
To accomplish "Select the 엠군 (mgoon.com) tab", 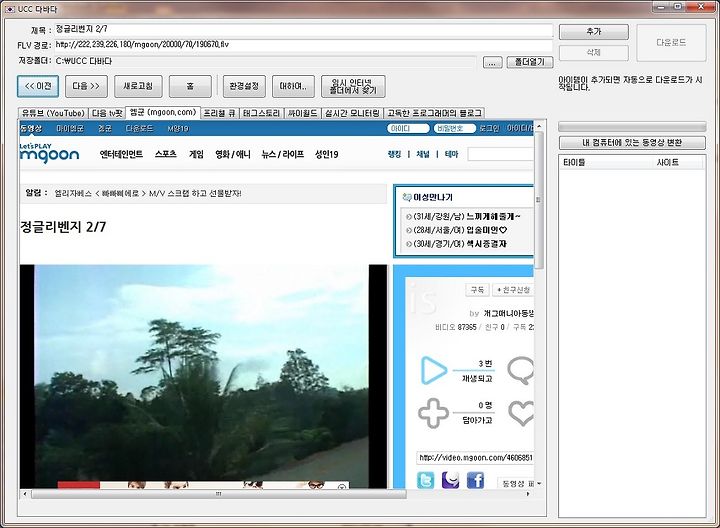I will pyautogui.click(x=163, y=112).
